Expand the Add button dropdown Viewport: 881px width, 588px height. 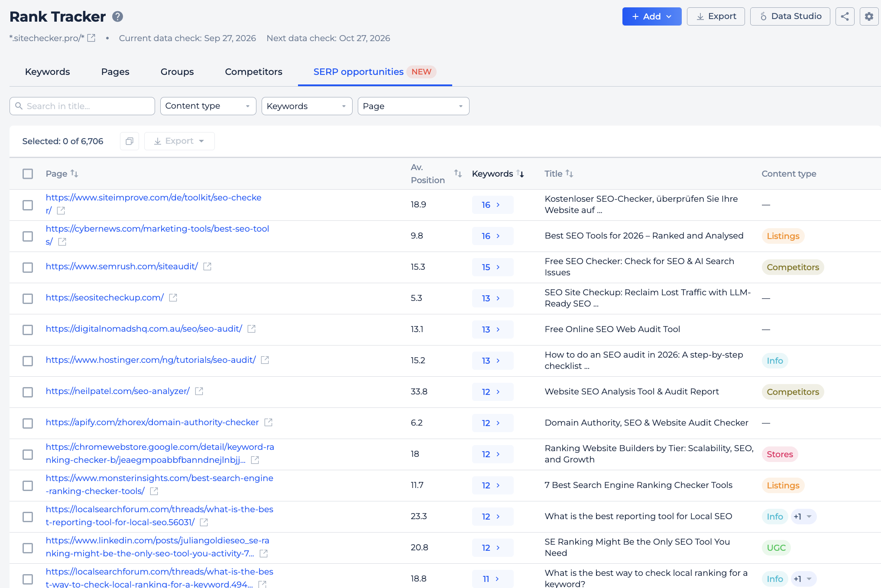(651, 16)
